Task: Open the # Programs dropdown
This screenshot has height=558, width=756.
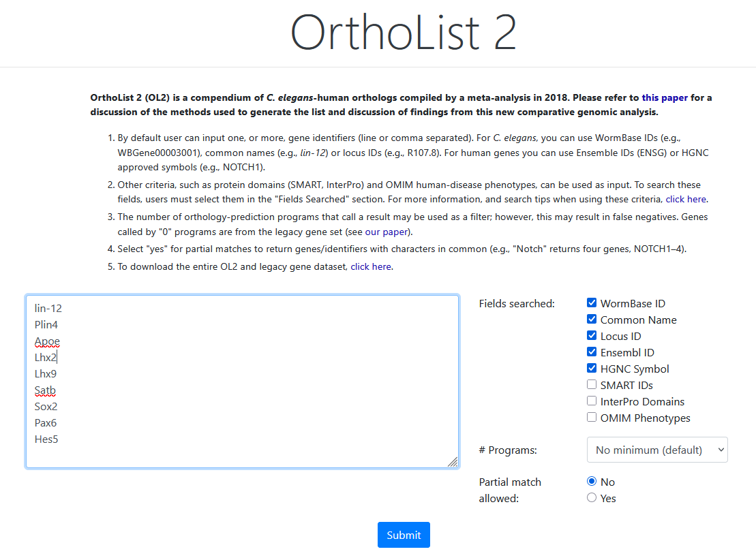Action: 656,450
